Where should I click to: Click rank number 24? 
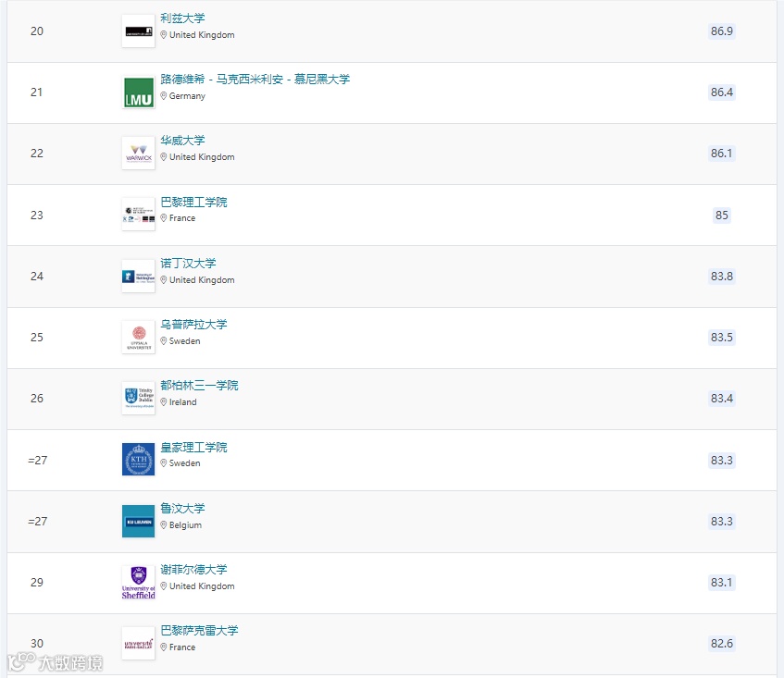click(37, 277)
